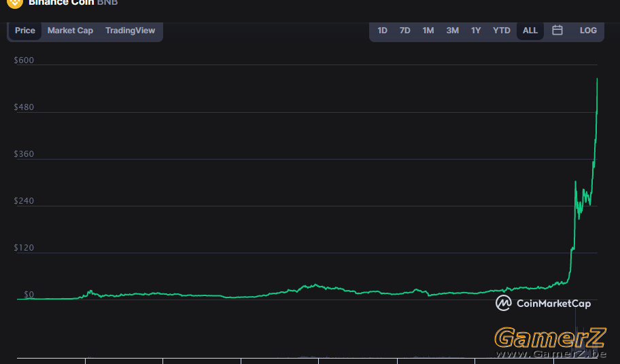Select the 7D time range
The width and height of the screenshot is (620, 364).
[x=404, y=31]
